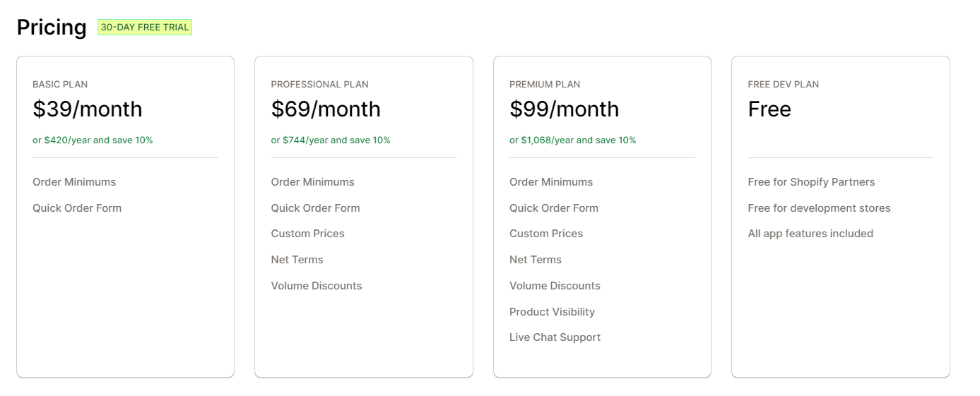Click Pricing heading
The height and width of the screenshot is (396, 980).
coord(52,28)
